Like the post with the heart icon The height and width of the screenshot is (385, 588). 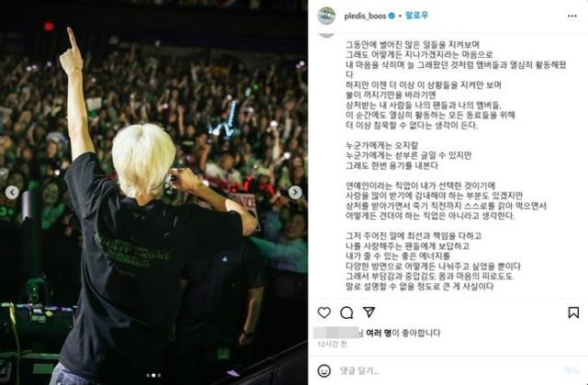(324, 312)
